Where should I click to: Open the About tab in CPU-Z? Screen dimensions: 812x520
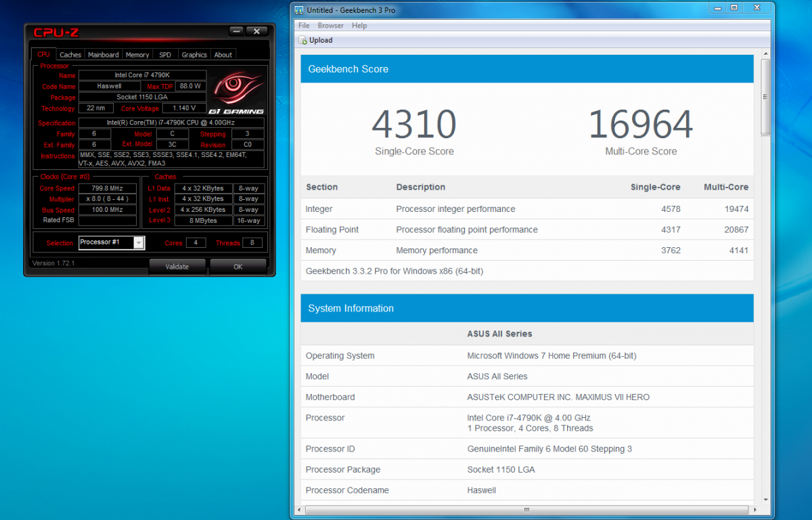223,55
